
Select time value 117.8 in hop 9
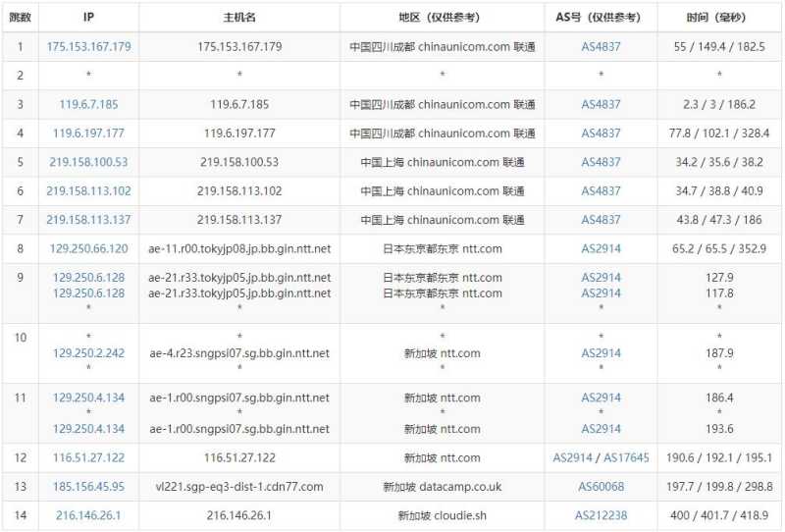click(x=719, y=293)
